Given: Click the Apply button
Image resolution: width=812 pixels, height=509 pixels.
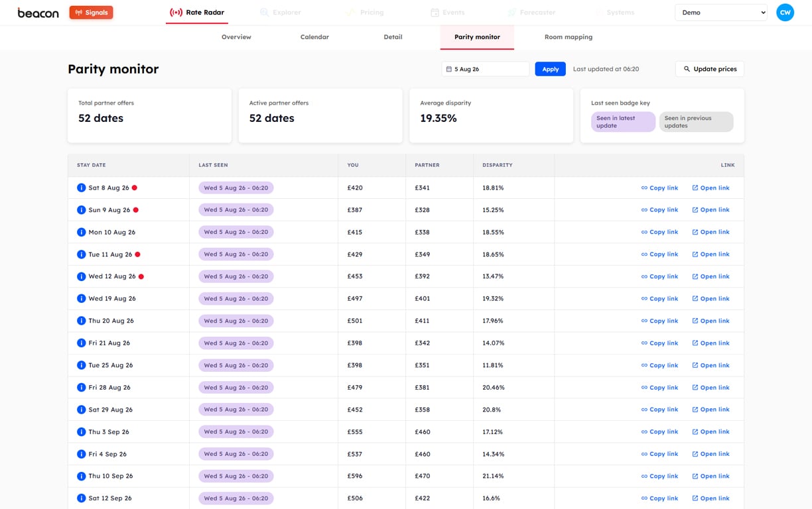Looking at the screenshot, I should 551,69.
